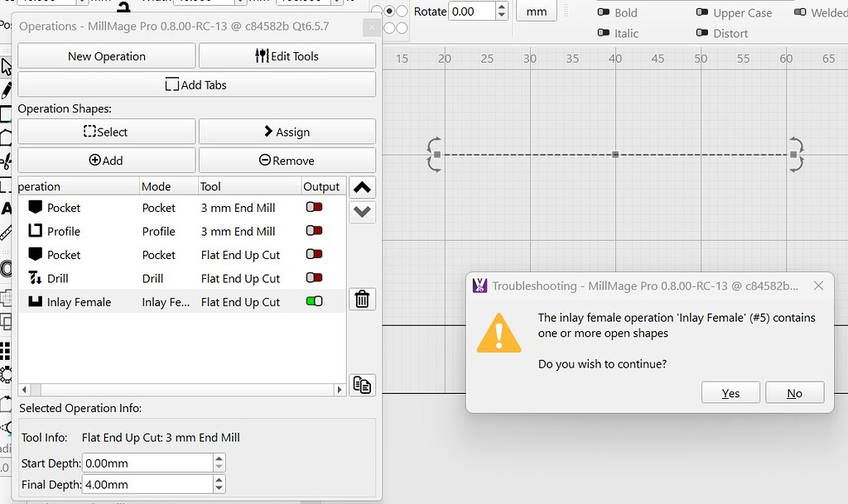Toggle output of Drill operation
The width and height of the screenshot is (848, 504).
(x=314, y=278)
